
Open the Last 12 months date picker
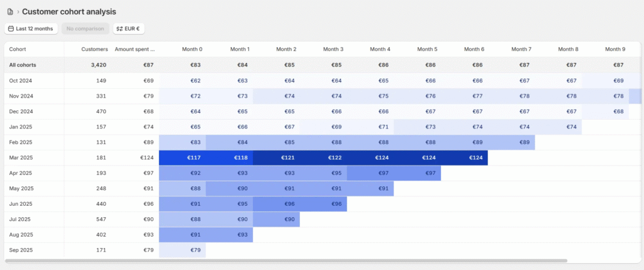(31, 28)
